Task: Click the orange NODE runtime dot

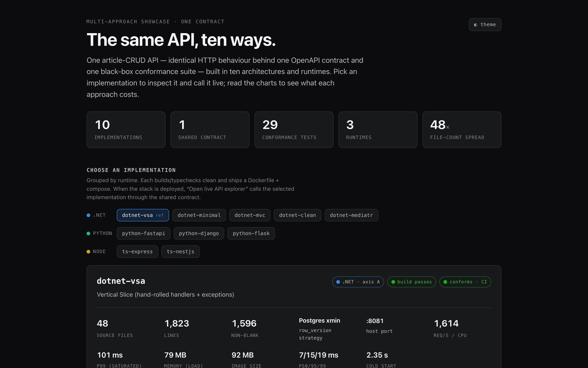Action: [88, 252]
